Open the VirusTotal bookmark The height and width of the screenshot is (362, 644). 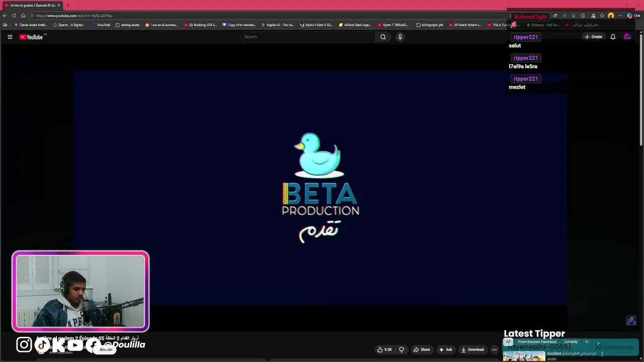(x=100, y=25)
